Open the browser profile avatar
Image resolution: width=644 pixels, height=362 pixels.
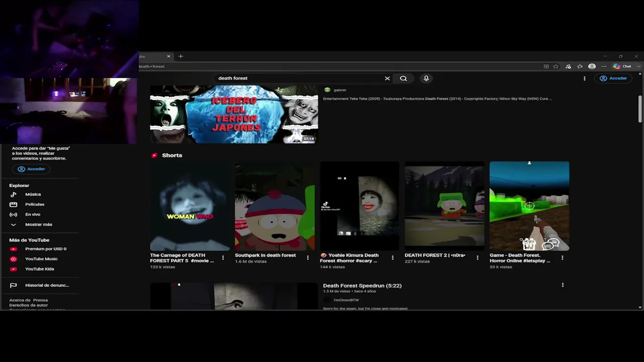tap(592, 66)
